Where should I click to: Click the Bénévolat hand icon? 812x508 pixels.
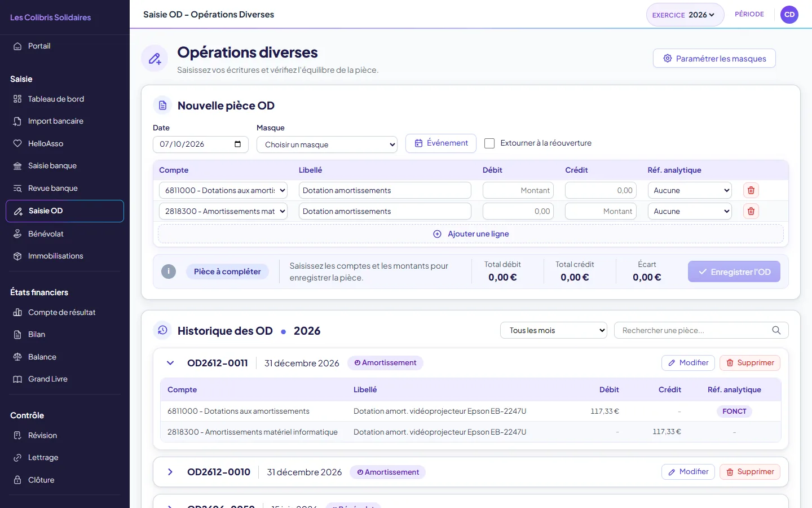pyautogui.click(x=17, y=234)
